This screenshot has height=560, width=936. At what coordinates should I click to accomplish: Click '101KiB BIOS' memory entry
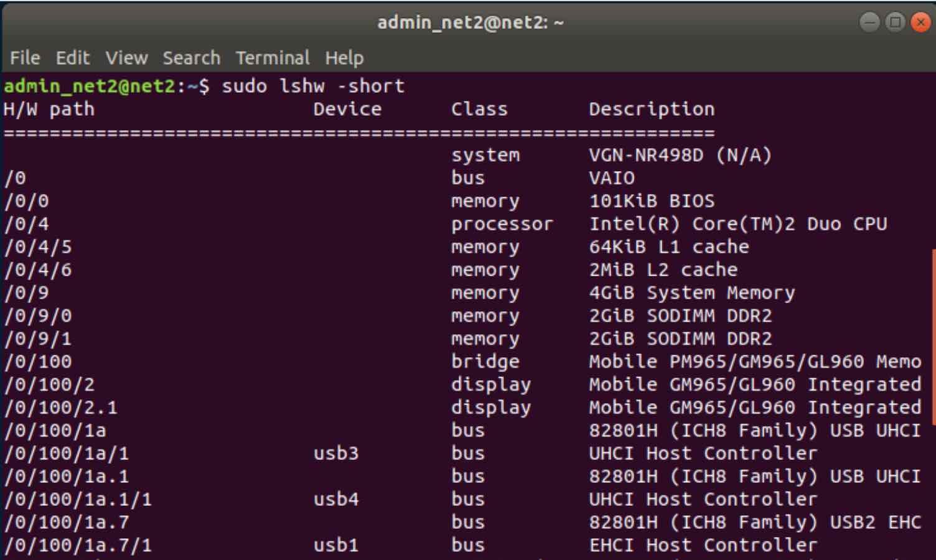pyautogui.click(x=652, y=201)
